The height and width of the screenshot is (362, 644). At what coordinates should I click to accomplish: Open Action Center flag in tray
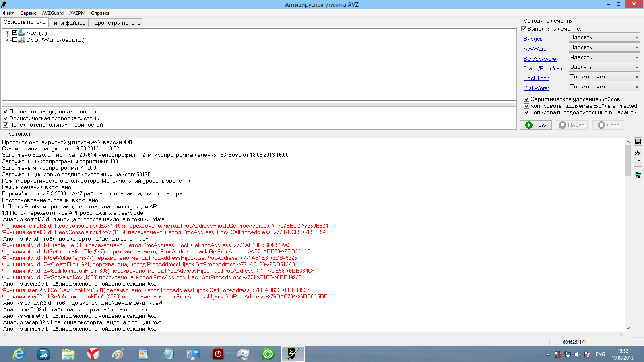tap(587, 354)
